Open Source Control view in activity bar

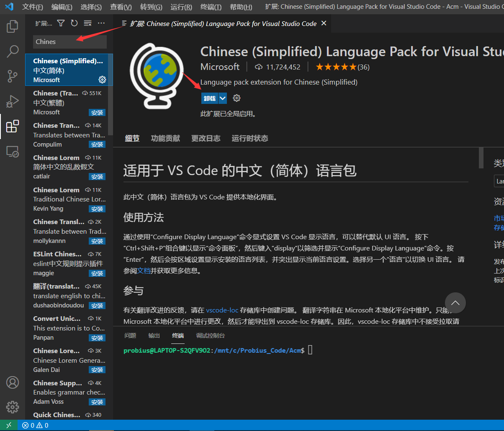point(13,76)
